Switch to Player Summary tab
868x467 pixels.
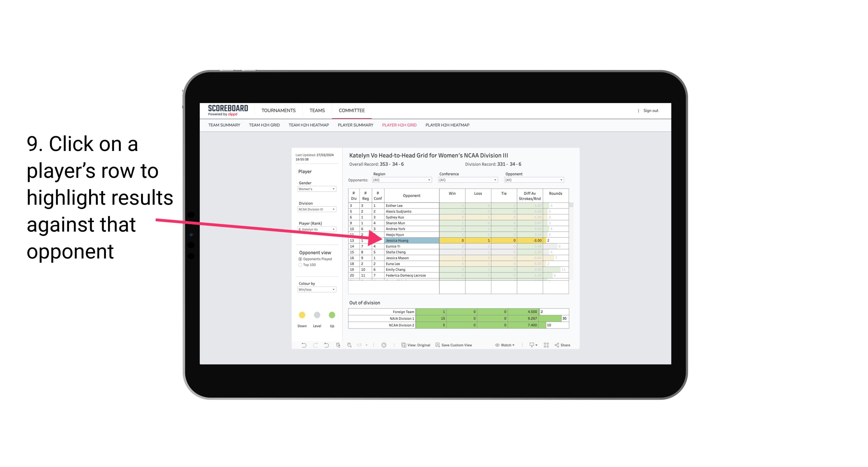pos(354,125)
